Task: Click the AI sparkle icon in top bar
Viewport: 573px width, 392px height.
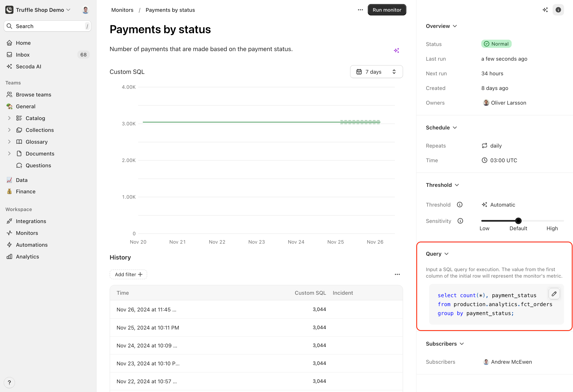Action: [545, 10]
